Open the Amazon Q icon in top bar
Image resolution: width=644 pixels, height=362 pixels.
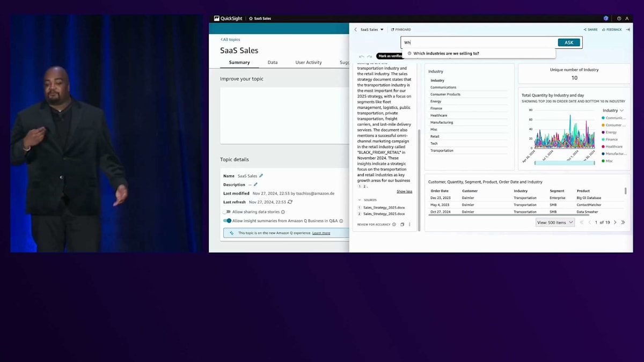pos(606,18)
